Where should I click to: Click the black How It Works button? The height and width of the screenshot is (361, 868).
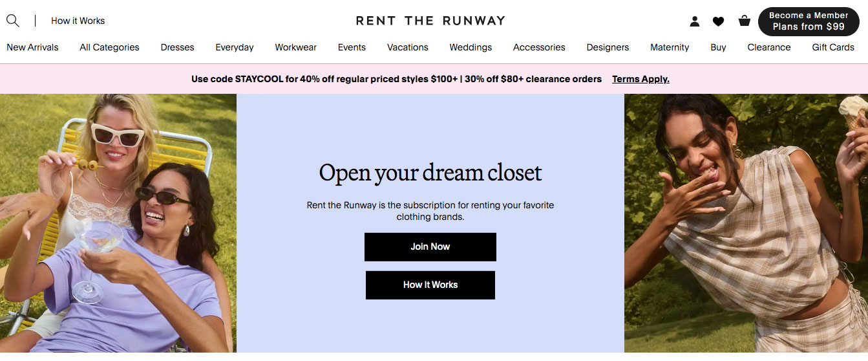430,285
